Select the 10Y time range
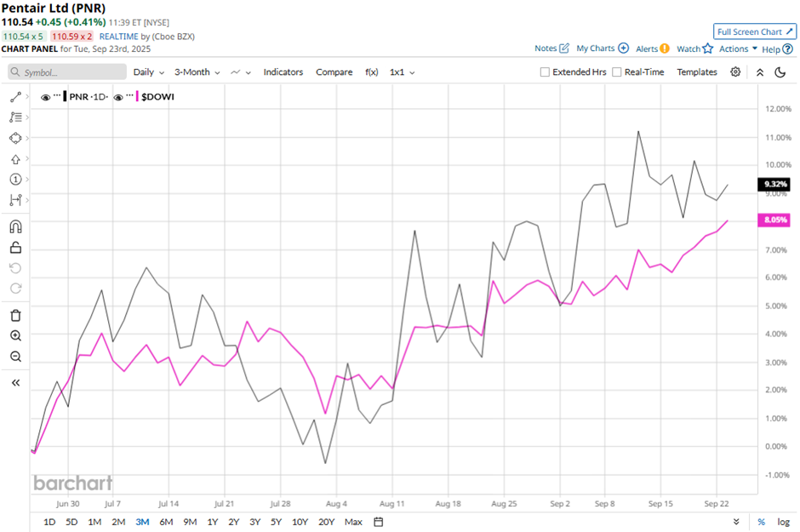The height and width of the screenshot is (532, 800). coord(300,522)
